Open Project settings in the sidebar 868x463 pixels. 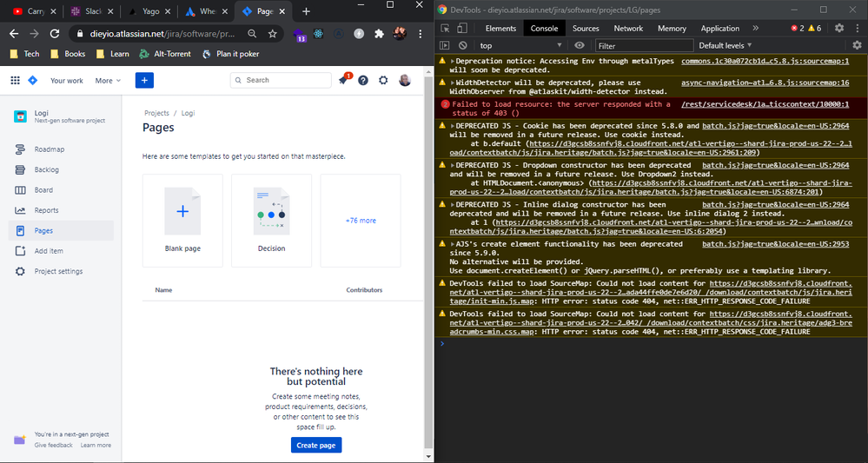coord(61,272)
